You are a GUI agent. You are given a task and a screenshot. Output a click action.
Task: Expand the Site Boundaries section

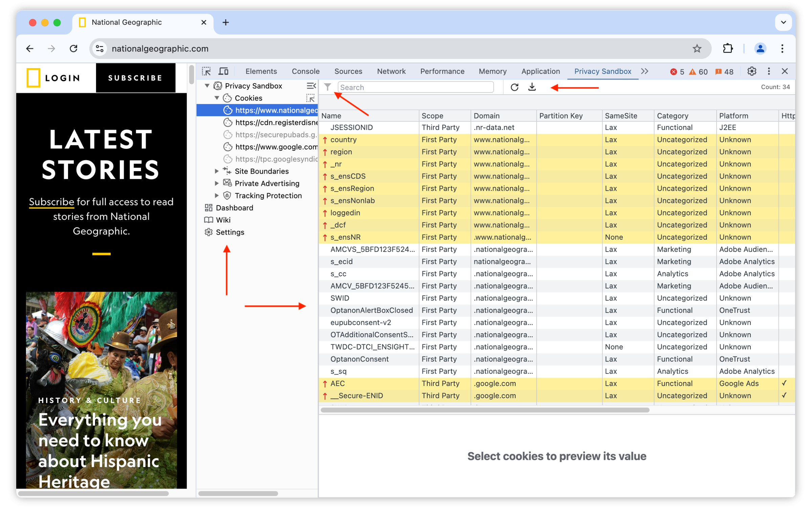[x=216, y=171]
